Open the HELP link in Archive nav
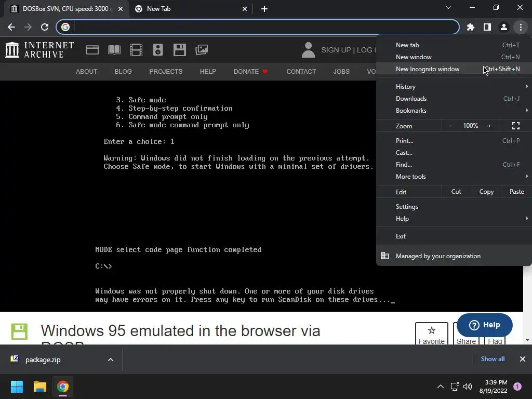532x399 pixels. click(x=208, y=72)
